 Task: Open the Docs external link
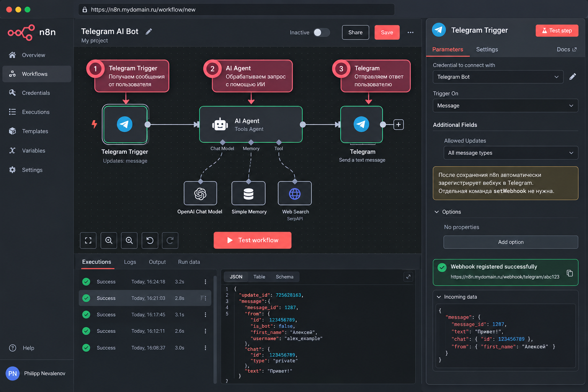pos(567,49)
